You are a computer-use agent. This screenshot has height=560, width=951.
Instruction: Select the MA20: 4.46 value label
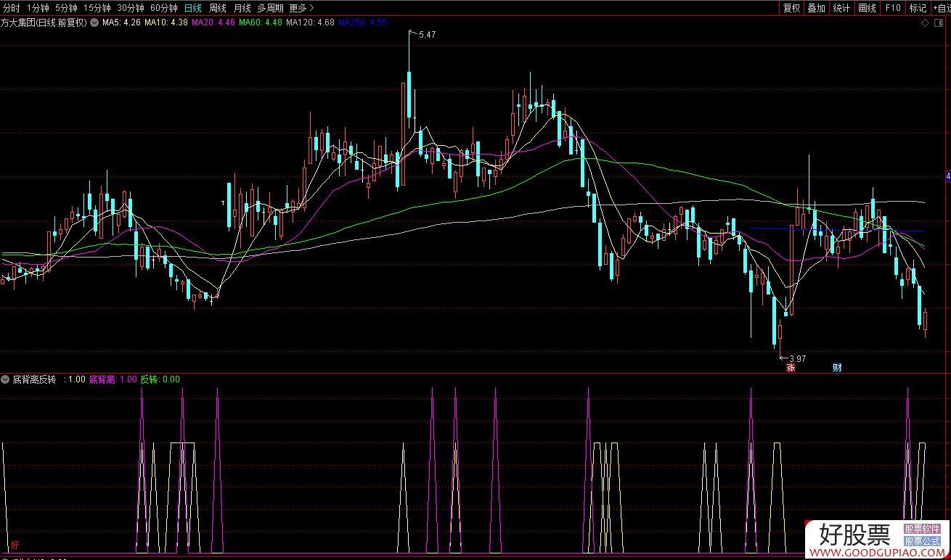click(x=213, y=22)
